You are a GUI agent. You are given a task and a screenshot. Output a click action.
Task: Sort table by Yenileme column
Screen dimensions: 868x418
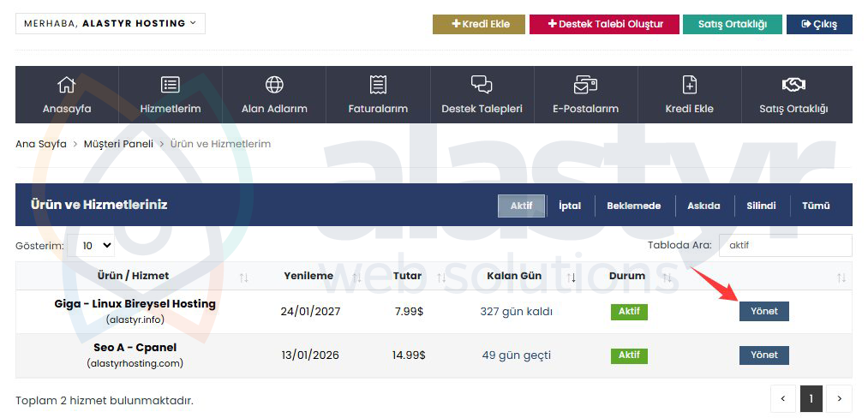click(x=356, y=278)
